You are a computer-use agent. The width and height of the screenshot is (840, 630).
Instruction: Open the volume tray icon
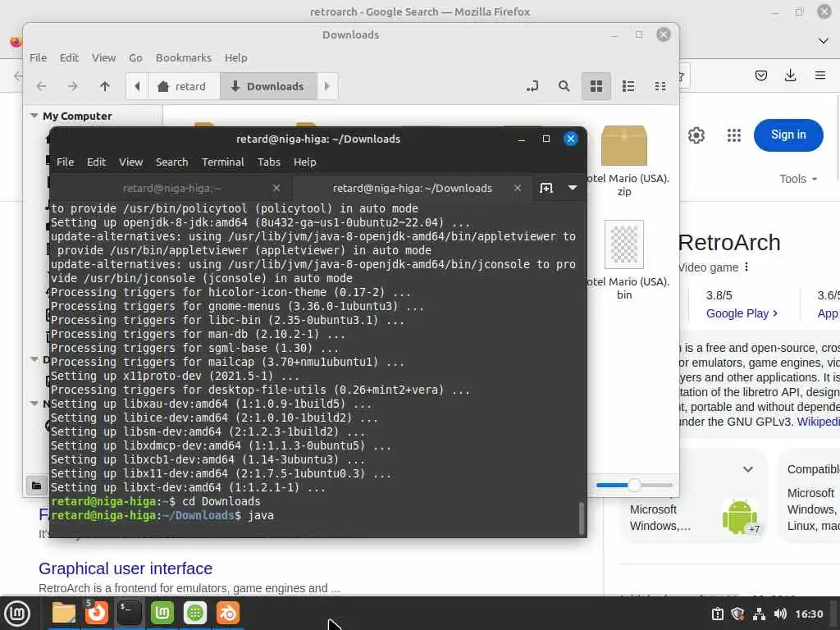click(780, 614)
